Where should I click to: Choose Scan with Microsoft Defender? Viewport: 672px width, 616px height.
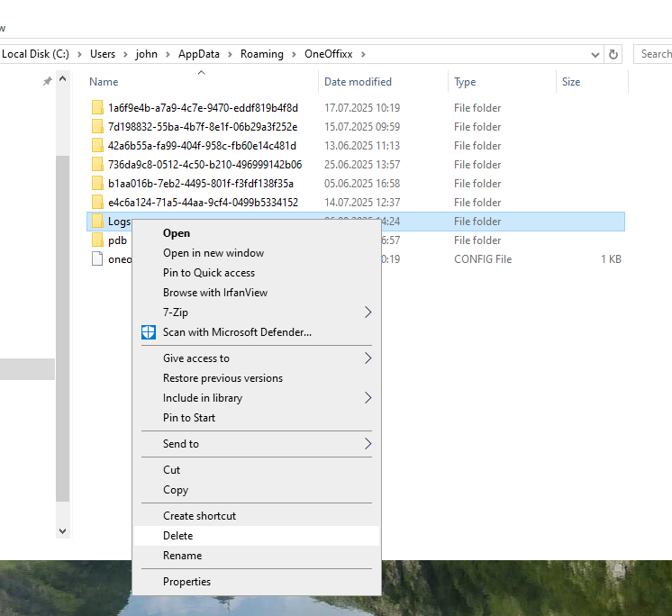257,332
